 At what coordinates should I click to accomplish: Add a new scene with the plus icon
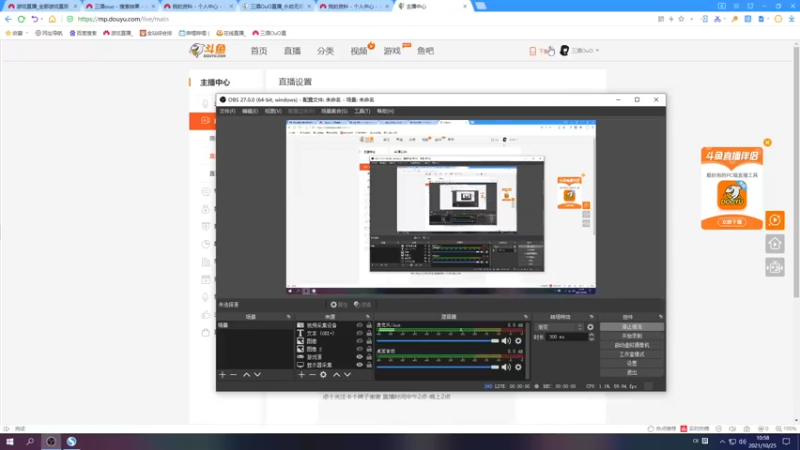[222, 374]
